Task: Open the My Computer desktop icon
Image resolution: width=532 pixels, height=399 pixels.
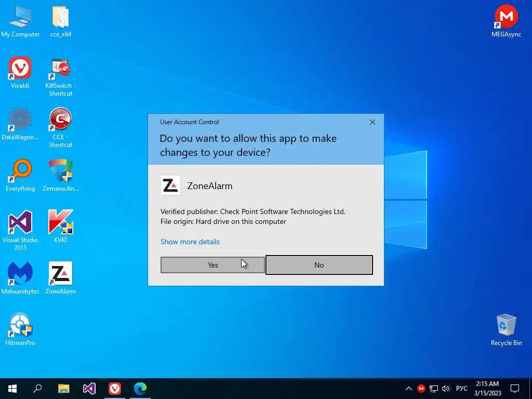Action: pyautogui.click(x=20, y=21)
